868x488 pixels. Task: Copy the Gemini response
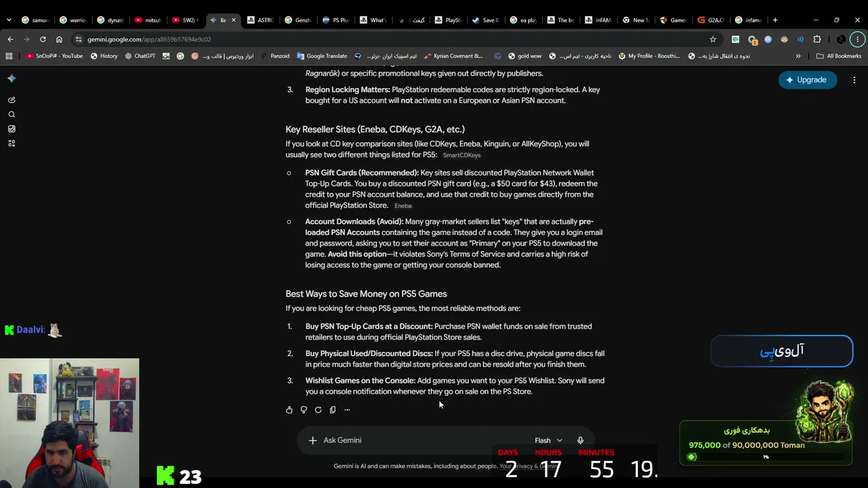pos(332,410)
